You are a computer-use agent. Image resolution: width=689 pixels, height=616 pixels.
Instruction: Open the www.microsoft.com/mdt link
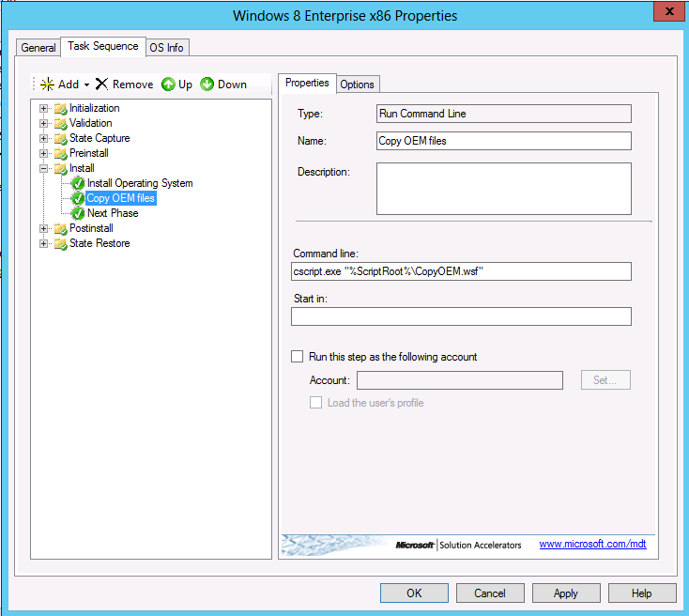(x=592, y=544)
